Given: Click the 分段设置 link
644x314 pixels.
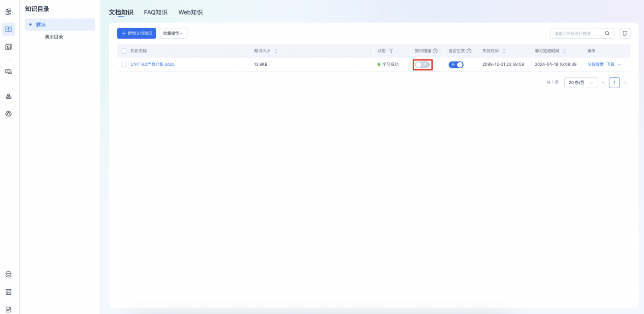Looking at the screenshot, I should point(595,65).
